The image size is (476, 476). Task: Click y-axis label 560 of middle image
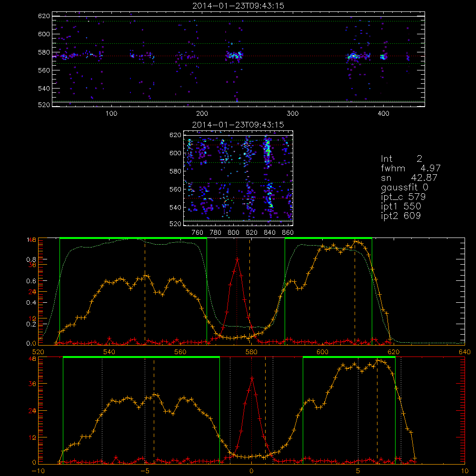[x=175, y=189]
